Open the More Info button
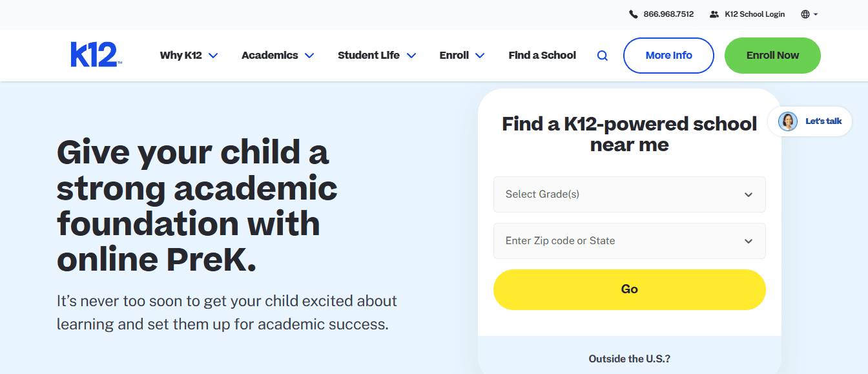 click(x=668, y=55)
